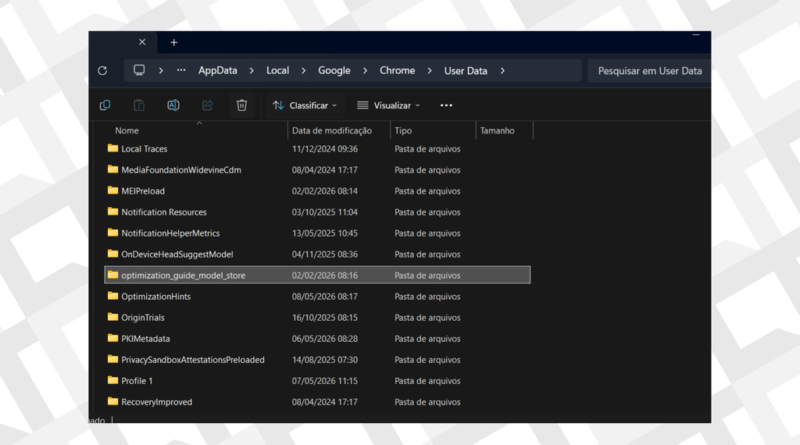The width and height of the screenshot is (800, 445).
Task: Click date 06/05/2026 08:28 of PKIMetadata
Action: (x=324, y=338)
